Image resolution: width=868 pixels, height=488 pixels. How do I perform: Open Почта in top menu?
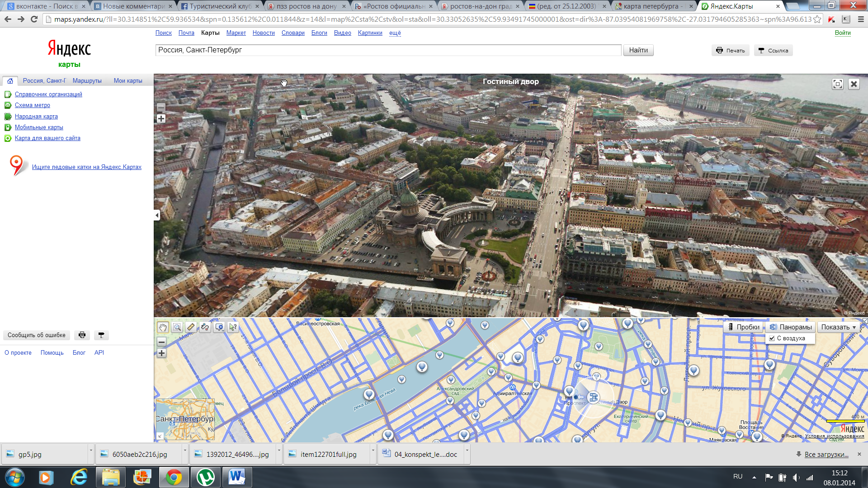tap(186, 33)
